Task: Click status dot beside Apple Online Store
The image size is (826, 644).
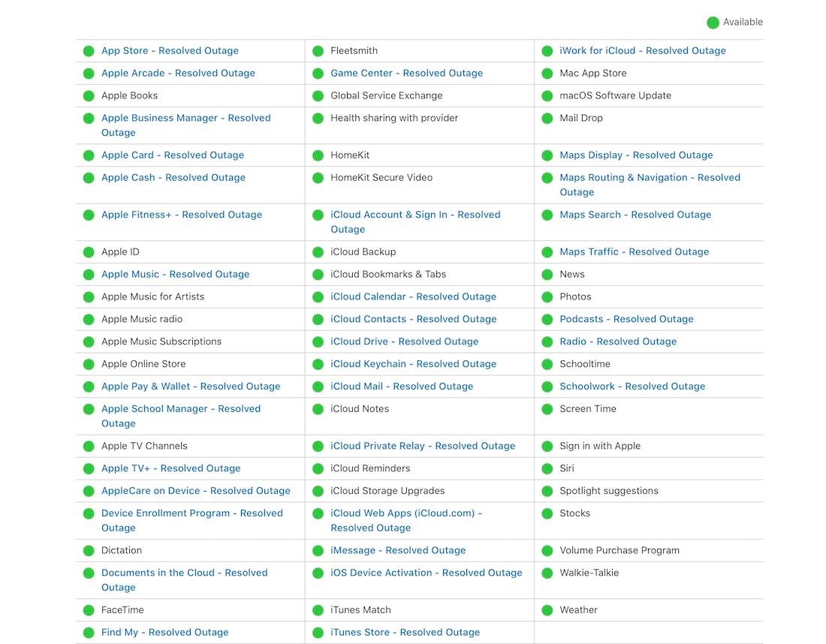Action: click(x=89, y=364)
